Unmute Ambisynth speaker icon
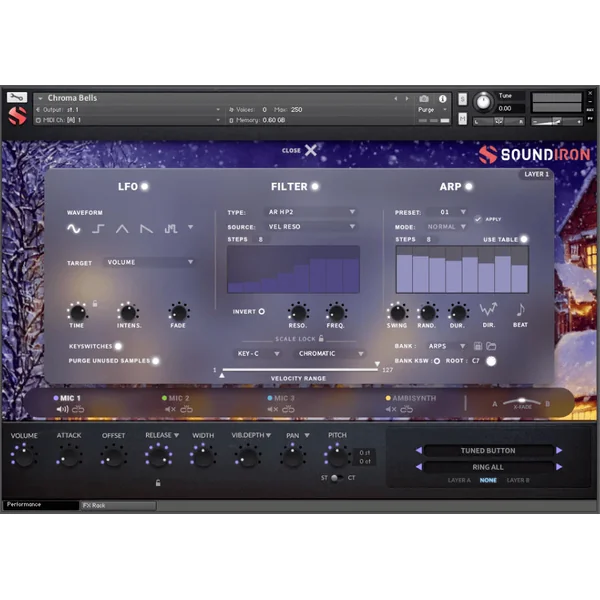The image size is (600, 600). (x=391, y=409)
